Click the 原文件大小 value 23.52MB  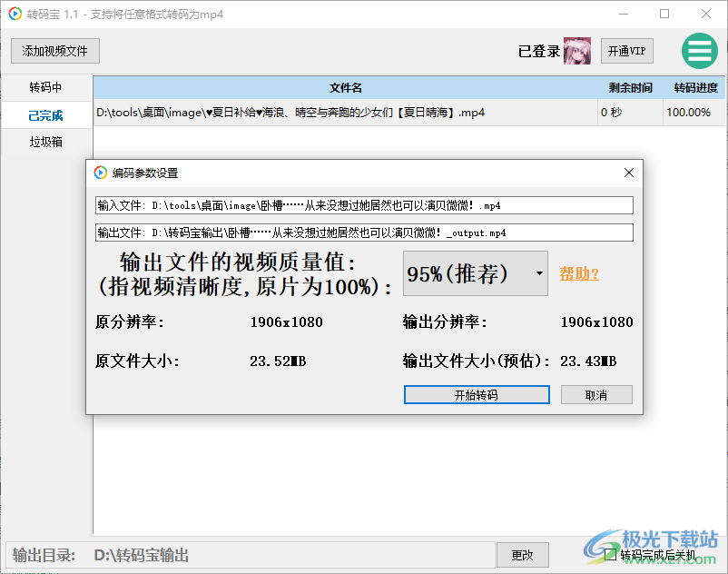coord(278,361)
